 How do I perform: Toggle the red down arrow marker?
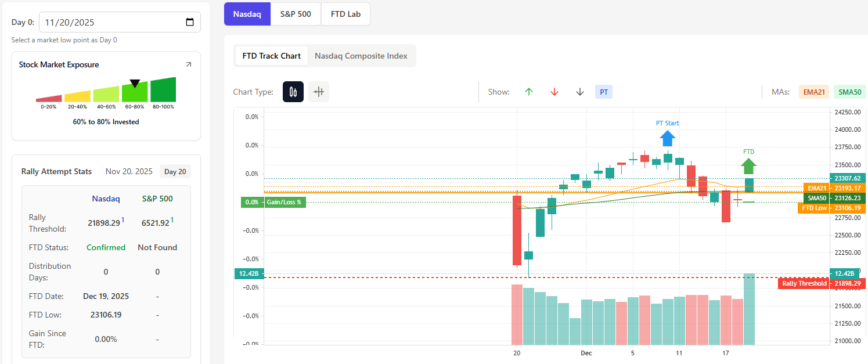click(x=554, y=92)
